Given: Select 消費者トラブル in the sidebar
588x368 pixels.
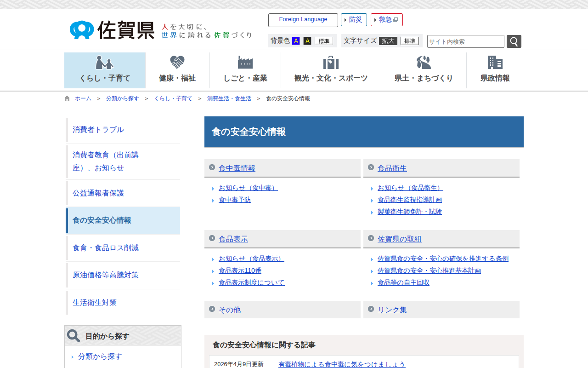Looking at the screenshot, I should point(98,130).
